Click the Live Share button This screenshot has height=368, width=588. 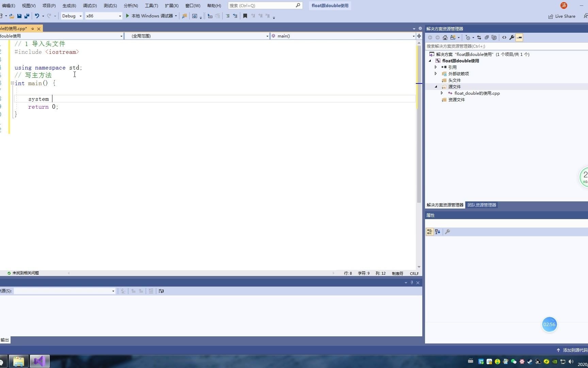tap(562, 16)
